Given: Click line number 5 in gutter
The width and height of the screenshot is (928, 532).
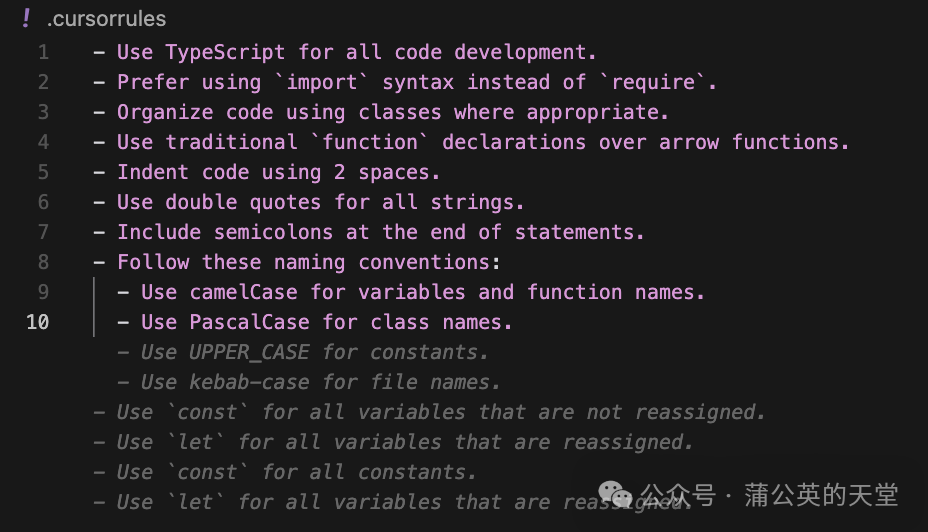Looking at the screenshot, I should tap(43, 172).
